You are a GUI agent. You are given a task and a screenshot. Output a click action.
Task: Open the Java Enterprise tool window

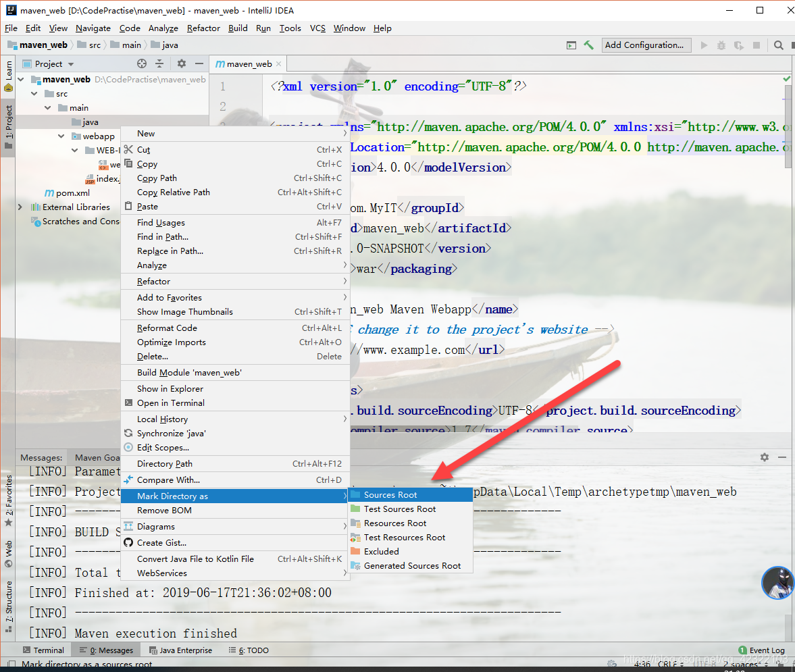click(x=180, y=650)
